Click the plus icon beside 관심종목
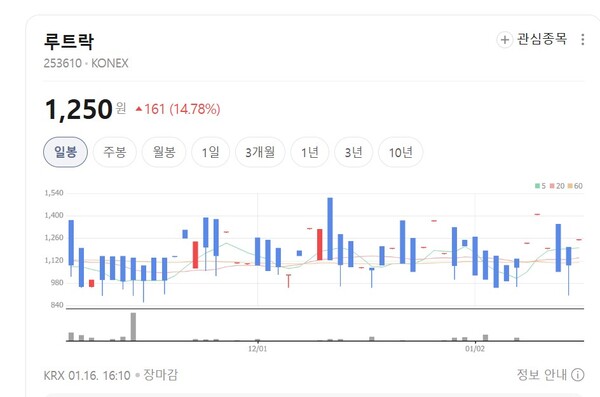 click(505, 39)
